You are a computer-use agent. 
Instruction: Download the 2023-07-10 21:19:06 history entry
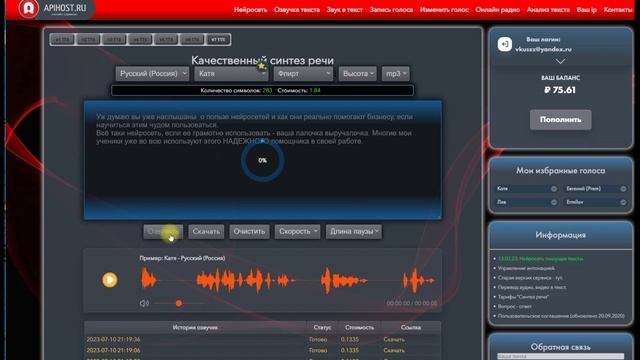tap(394, 350)
